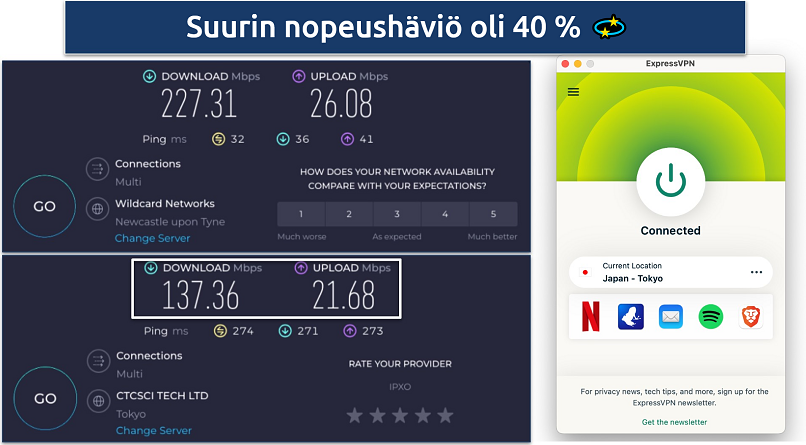
Task: Click the CTCSCI TECH LTD globe icon
Action: (98, 401)
